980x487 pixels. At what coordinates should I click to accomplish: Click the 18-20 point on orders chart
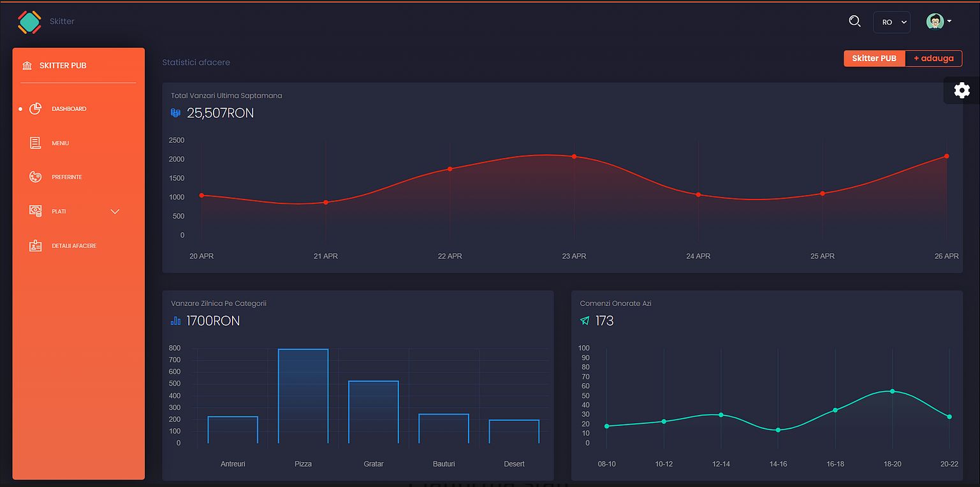[892, 391]
